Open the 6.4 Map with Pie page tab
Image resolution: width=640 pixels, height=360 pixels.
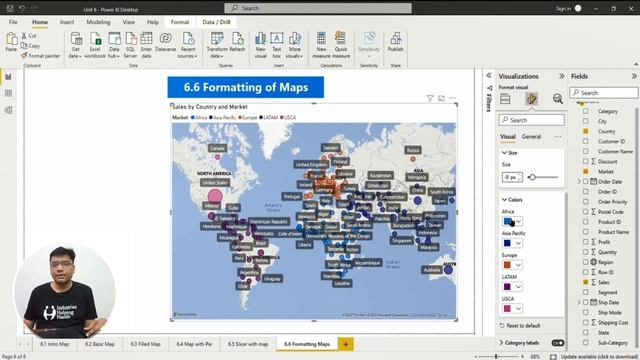tap(194, 344)
